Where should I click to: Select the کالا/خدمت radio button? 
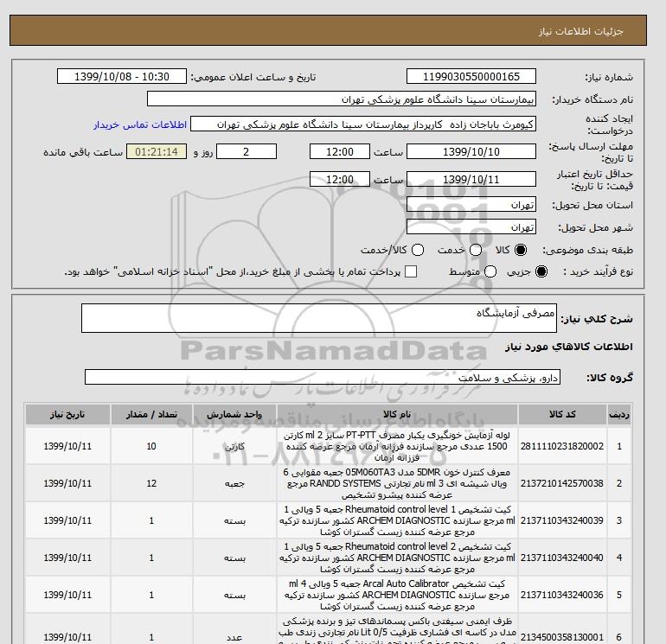pyautogui.click(x=418, y=250)
